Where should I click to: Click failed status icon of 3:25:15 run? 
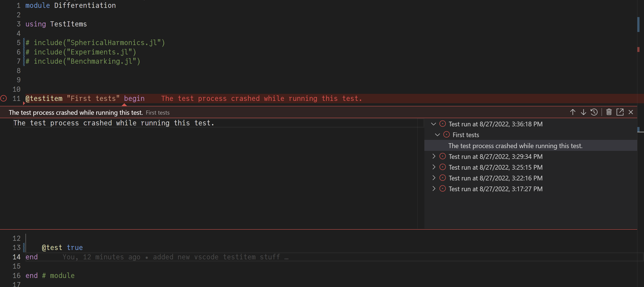click(443, 167)
